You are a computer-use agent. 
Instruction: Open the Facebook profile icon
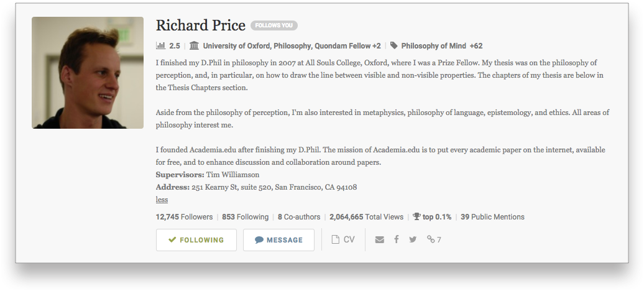(397, 239)
